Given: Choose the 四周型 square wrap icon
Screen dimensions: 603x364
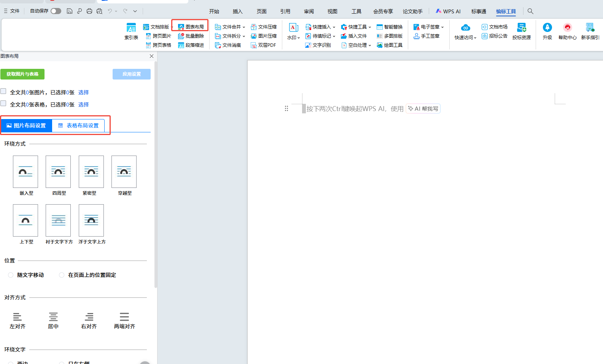Looking at the screenshot, I should pos(58,172).
